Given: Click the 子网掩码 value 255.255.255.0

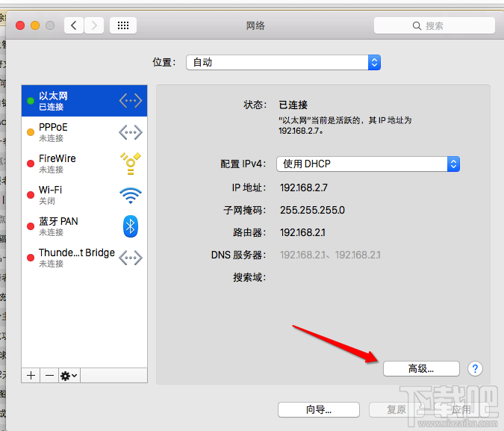Looking at the screenshot, I should [312, 210].
